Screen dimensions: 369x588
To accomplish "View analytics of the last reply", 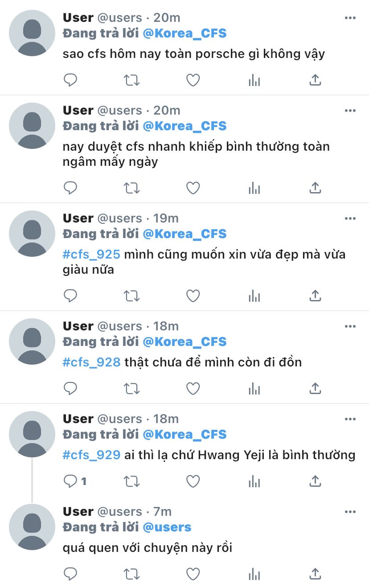I will 254,574.
